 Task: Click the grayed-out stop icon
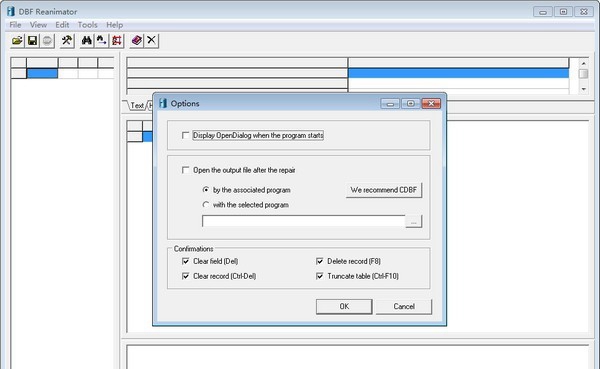click(47, 41)
